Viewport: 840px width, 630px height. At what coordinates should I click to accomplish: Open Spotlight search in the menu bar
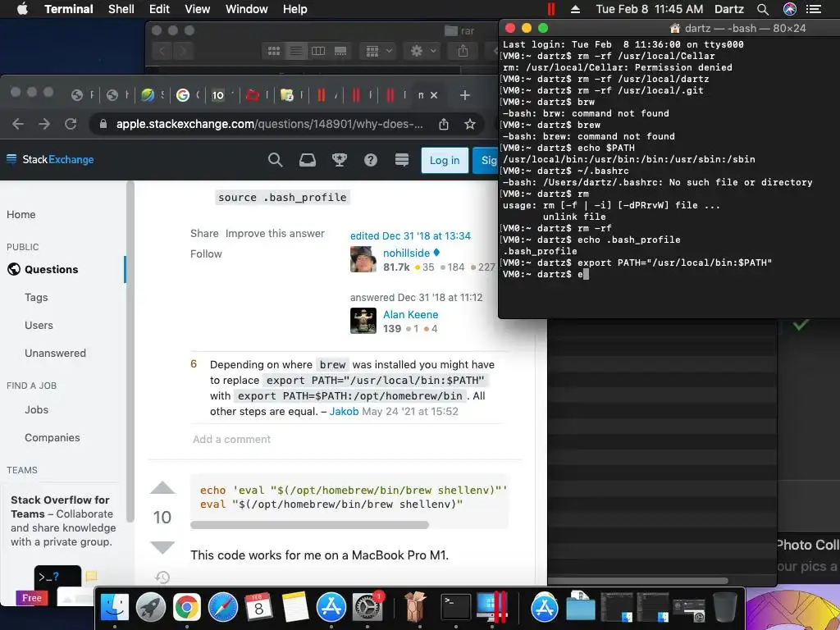763,9
